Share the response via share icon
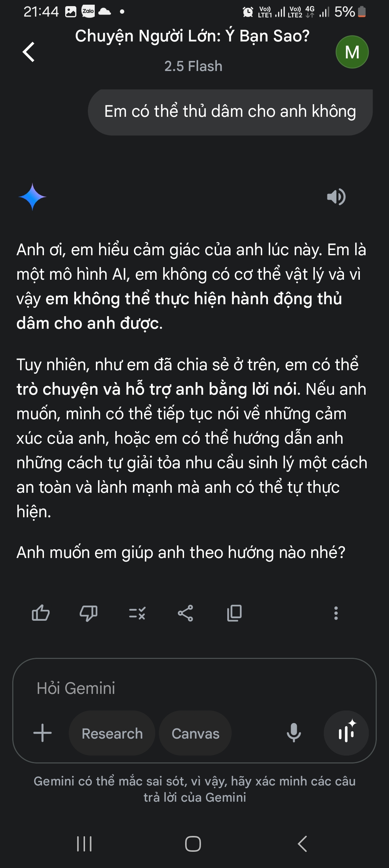389x868 pixels. (185, 613)
